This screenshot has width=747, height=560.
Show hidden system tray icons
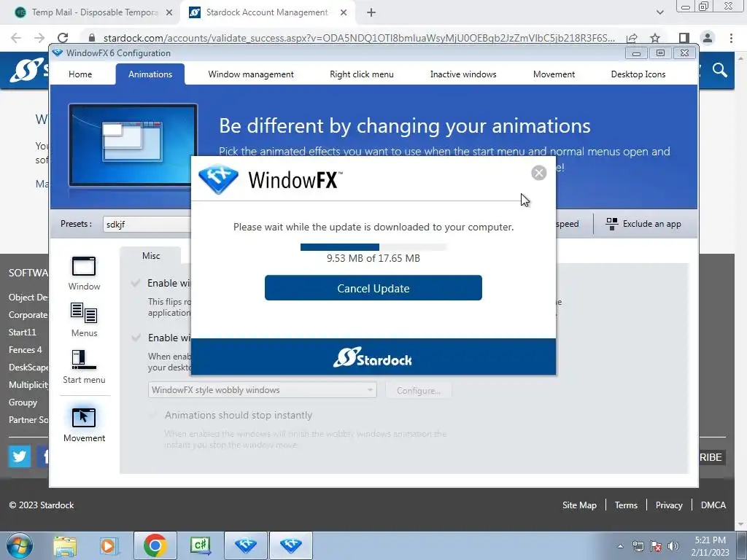620,546
